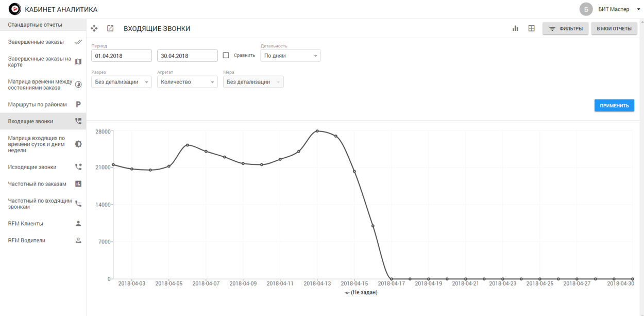Open report in new window icon
644x316 pixels.
coord(110,28)
